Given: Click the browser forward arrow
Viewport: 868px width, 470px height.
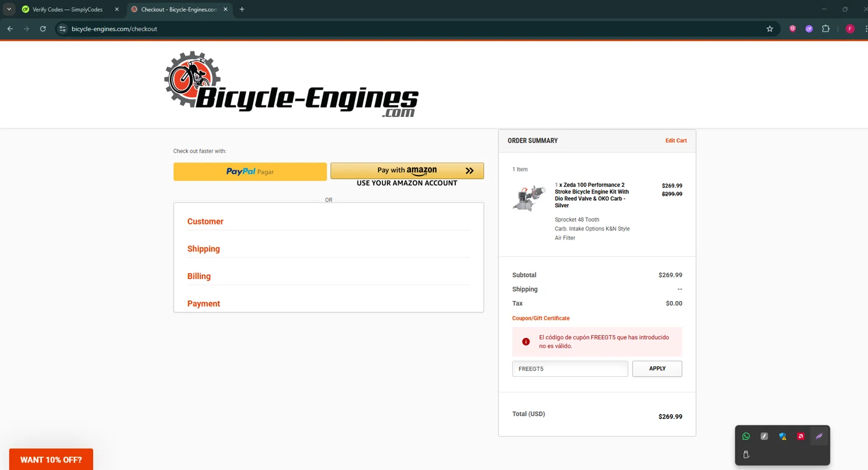Looking at the screenshot, I should [26, 28].
